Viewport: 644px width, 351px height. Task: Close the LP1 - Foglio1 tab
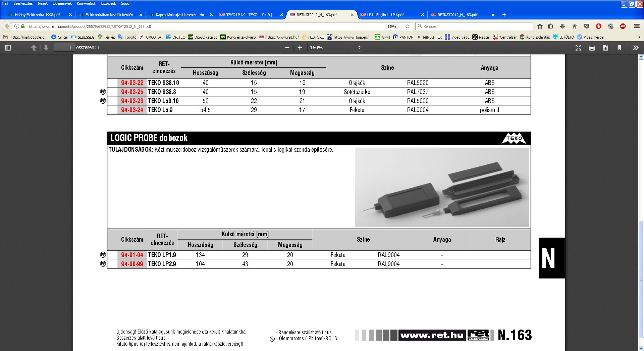point(423,15)
